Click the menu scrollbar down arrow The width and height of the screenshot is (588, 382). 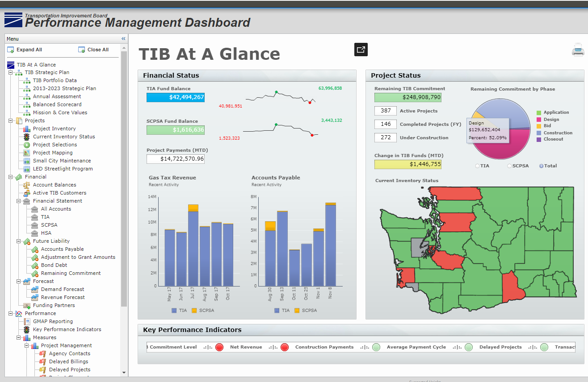(x=124, y=373)
